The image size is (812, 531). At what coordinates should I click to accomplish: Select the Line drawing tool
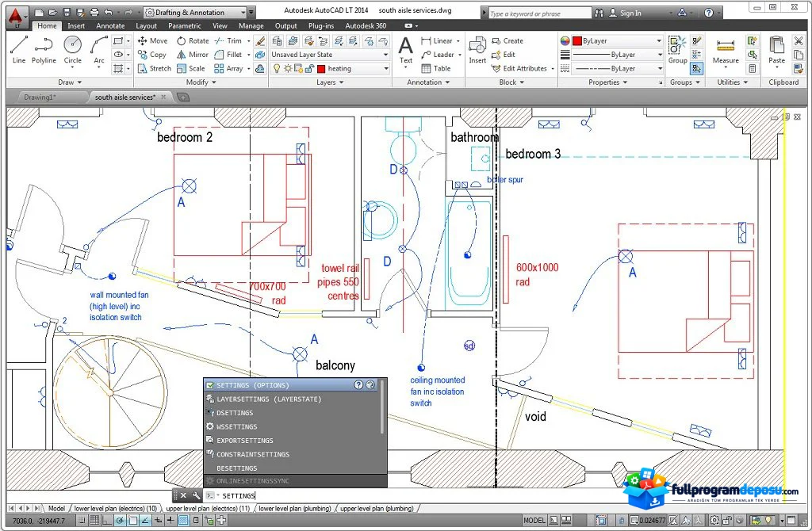[x=19, y=50]
